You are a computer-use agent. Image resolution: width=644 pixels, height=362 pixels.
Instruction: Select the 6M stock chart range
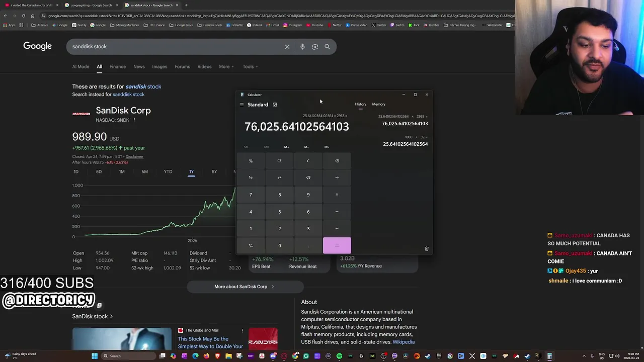point(144,172)
